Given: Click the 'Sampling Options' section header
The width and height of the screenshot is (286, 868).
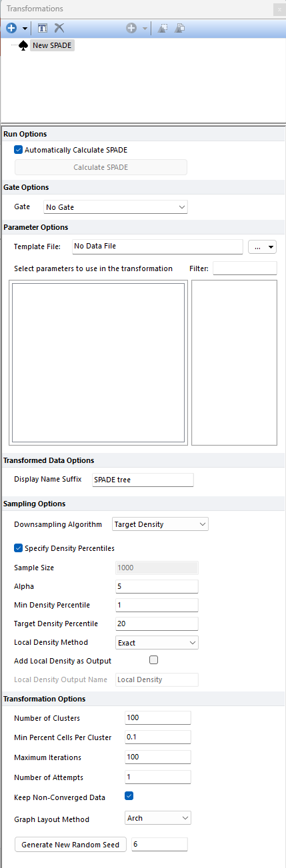Looking at the screenshot, I should point(34,504).
